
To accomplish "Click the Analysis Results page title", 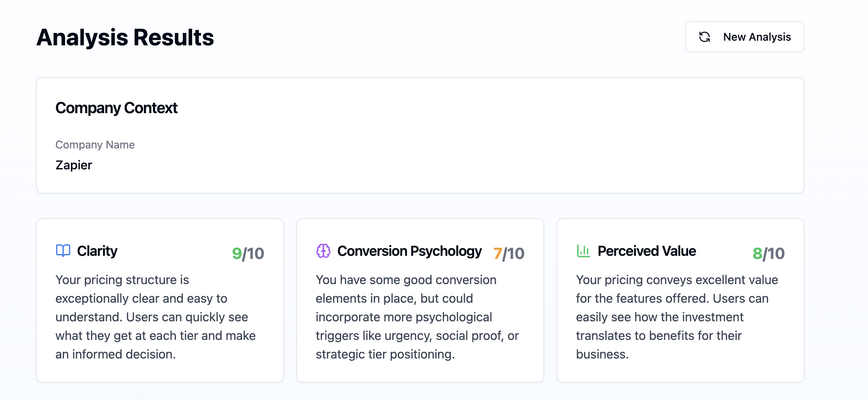I will pos(125,38).
